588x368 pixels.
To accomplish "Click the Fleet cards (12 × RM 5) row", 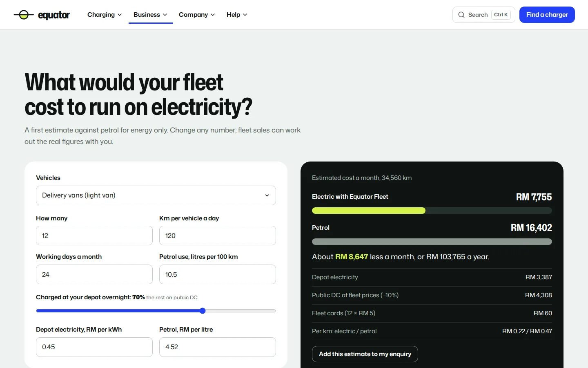I will [x=432, y=313].
